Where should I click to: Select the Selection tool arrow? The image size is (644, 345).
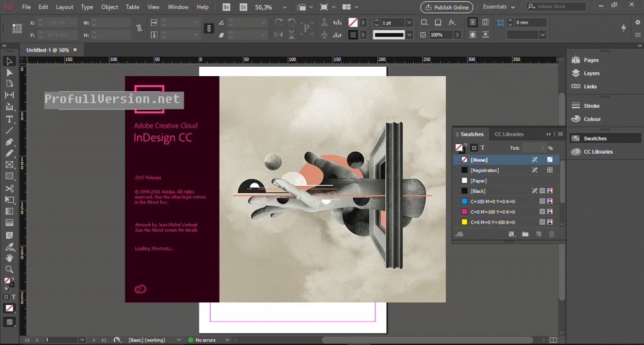pyautogui.click(x=9, y=61)
